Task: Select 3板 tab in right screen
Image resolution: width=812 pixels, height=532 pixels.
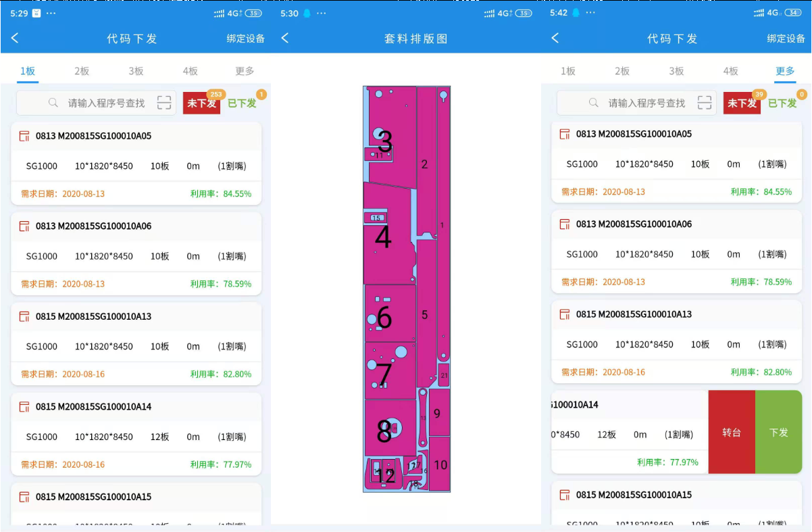Action: click(676, 71)
